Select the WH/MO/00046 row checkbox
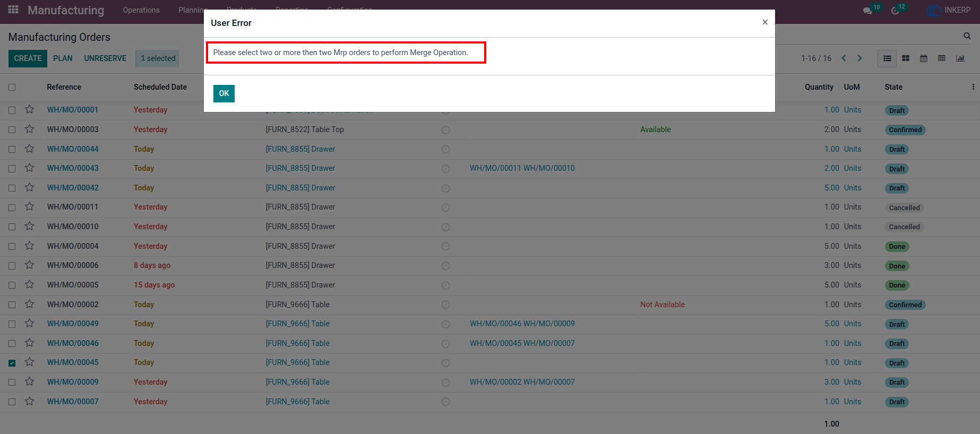The height and width of the screenshot is (434, 980). coord(12,343)
